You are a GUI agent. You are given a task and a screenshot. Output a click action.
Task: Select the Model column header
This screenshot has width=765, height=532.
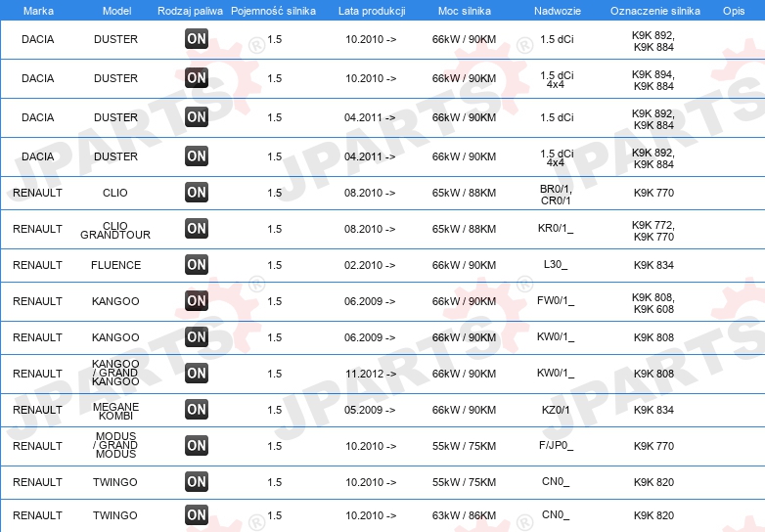pyautogui.click(x=116, y=11)
